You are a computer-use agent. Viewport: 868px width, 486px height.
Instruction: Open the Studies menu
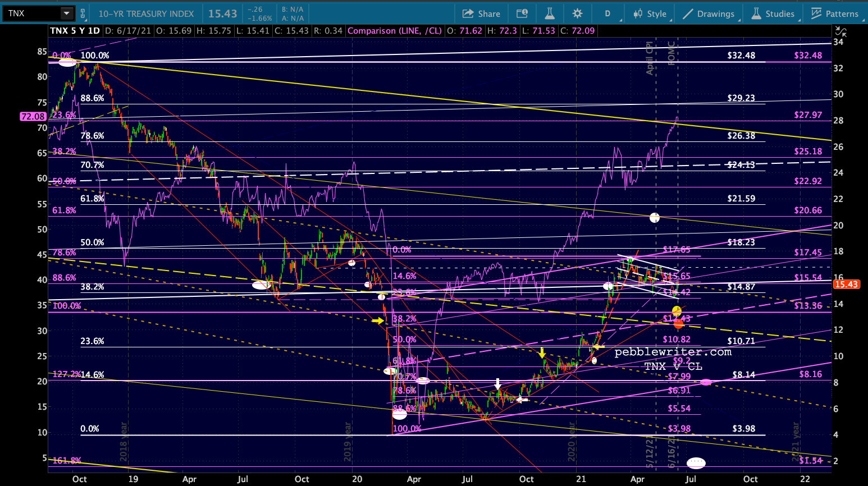tap(773, 13)
